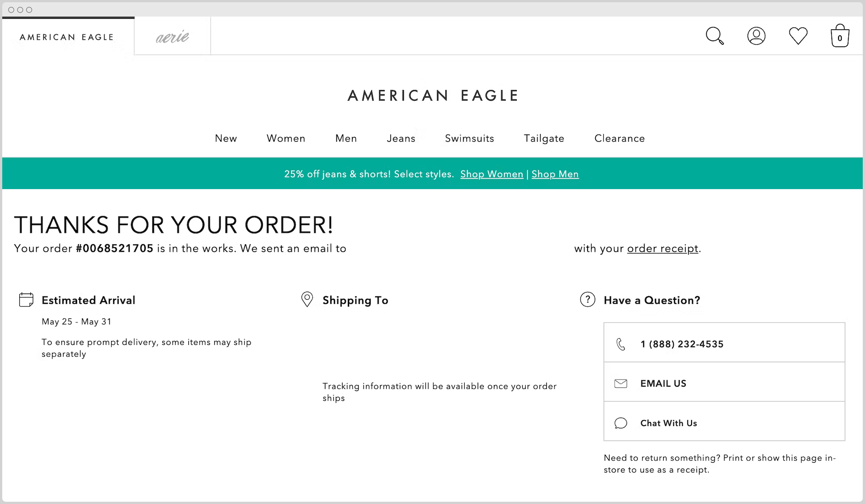Click the account profile icon

pos(756,36)
